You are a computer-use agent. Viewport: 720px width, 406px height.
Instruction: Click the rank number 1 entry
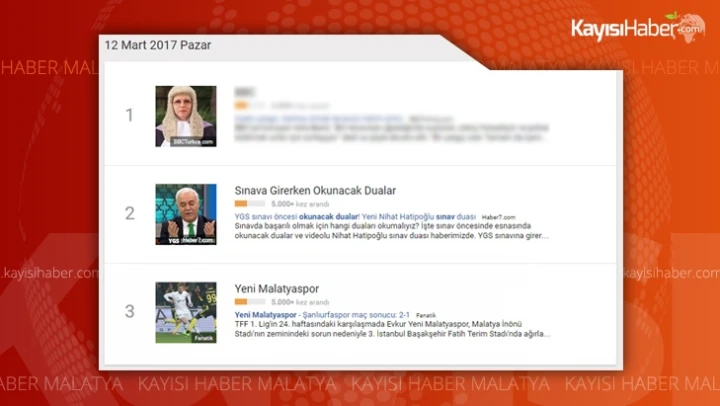click(x=129, y=116)
